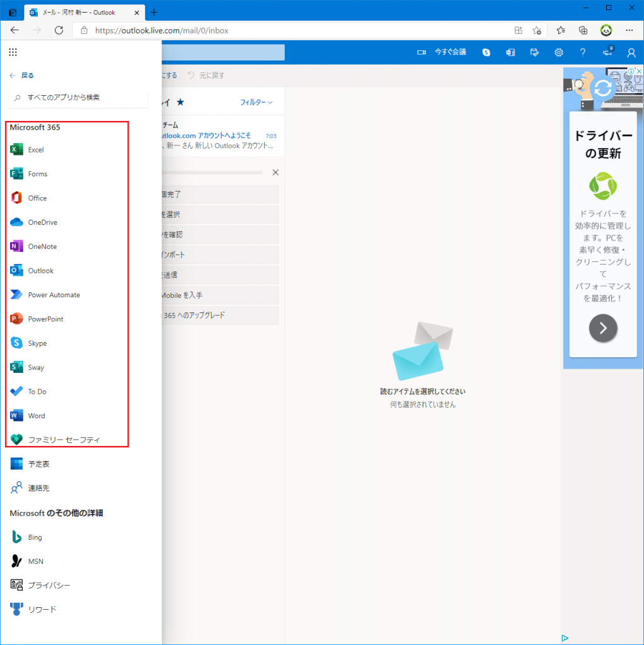Screen dimensions: 644x645
Task: Dismiss the getting-started checklist with X
Action: 276,173
